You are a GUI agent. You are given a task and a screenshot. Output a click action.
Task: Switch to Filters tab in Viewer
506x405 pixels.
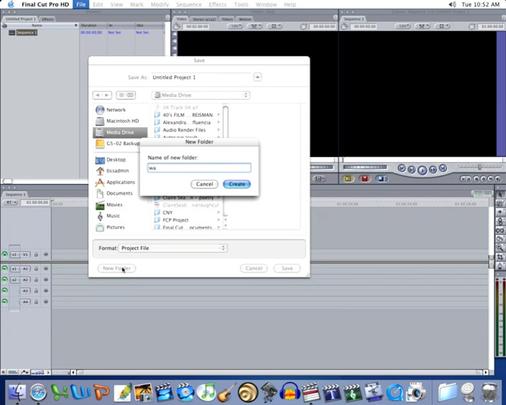coord(227,19)
